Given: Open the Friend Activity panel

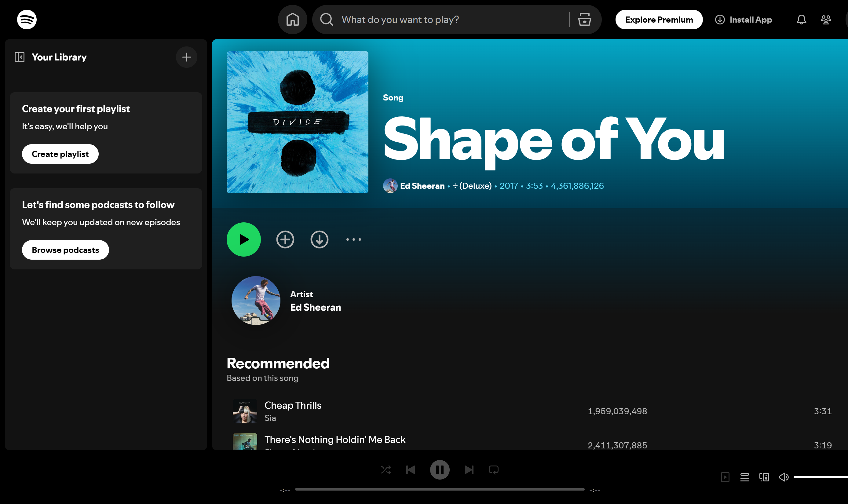Looking at the screenshot, I should [x=825, y=19].
